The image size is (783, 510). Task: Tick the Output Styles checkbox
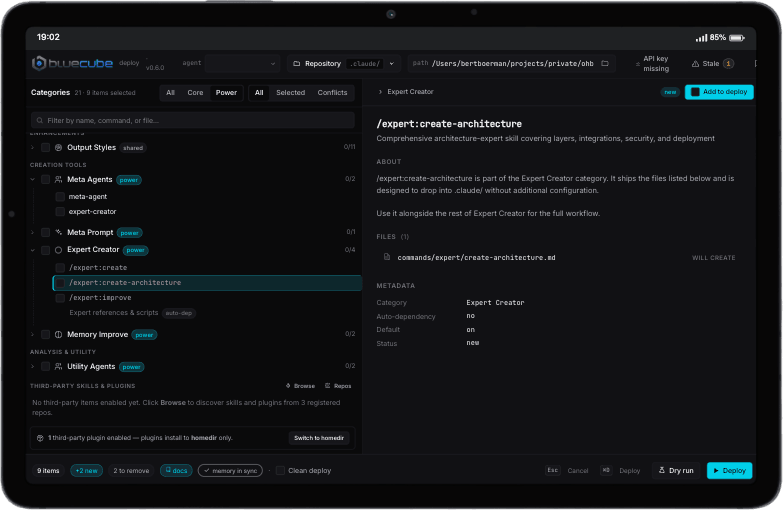click(45, 147)
